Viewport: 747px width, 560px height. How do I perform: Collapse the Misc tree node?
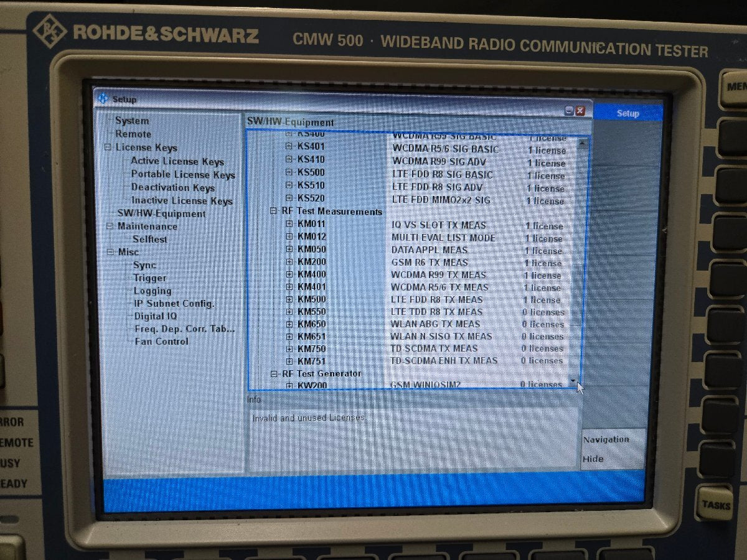[x=110, y=252]
